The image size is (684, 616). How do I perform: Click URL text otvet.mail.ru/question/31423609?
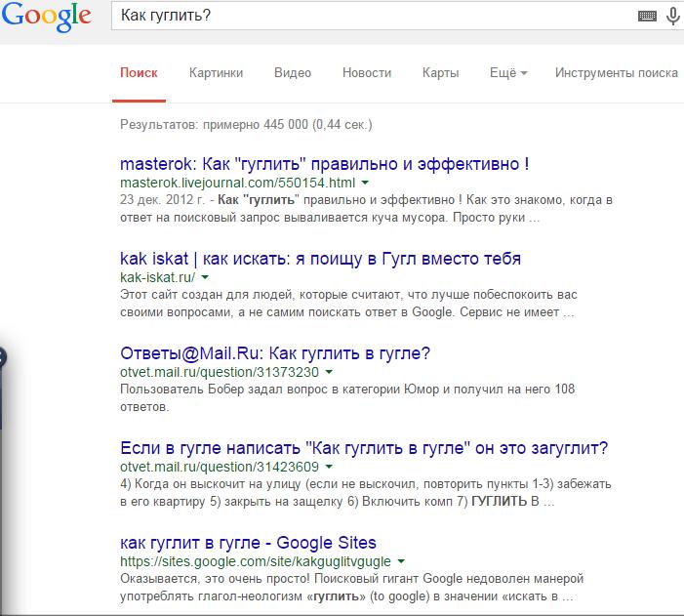click(220, 467)
